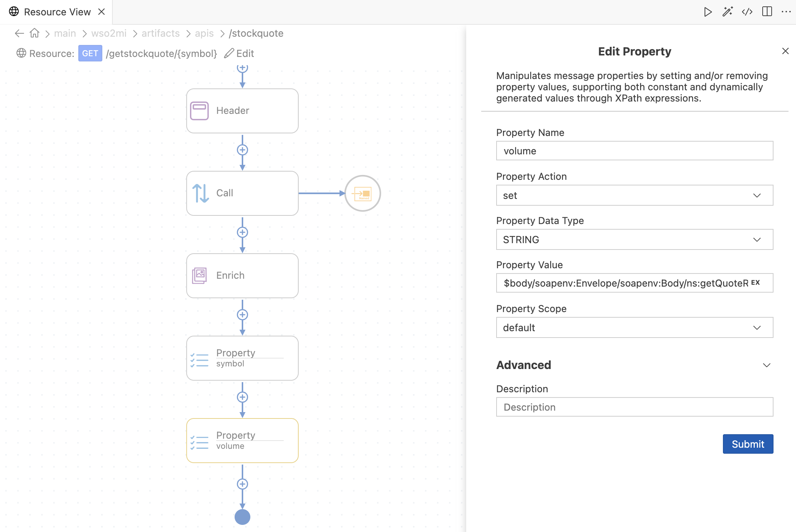Viewport: 796px width, 532px height.
Task: Click the Edit Property heading
Action: (x=634, y=51)
